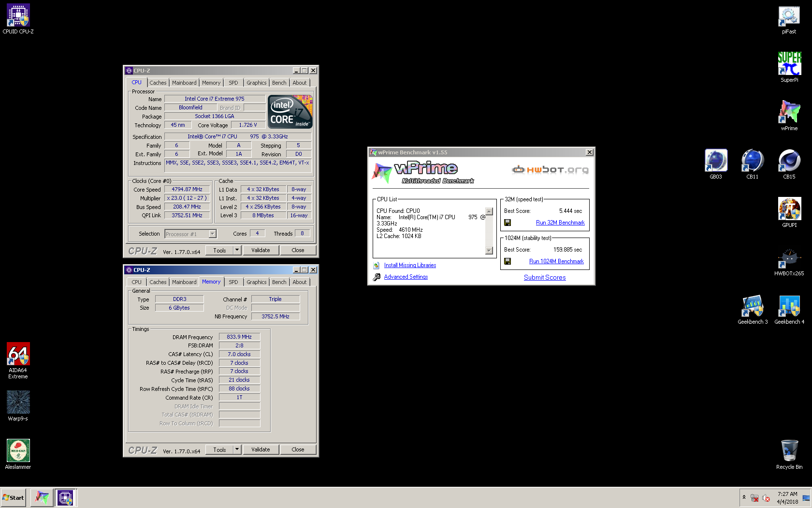Expand Tools dropdown arrow in top CPU-Z window

coord(237,250)
